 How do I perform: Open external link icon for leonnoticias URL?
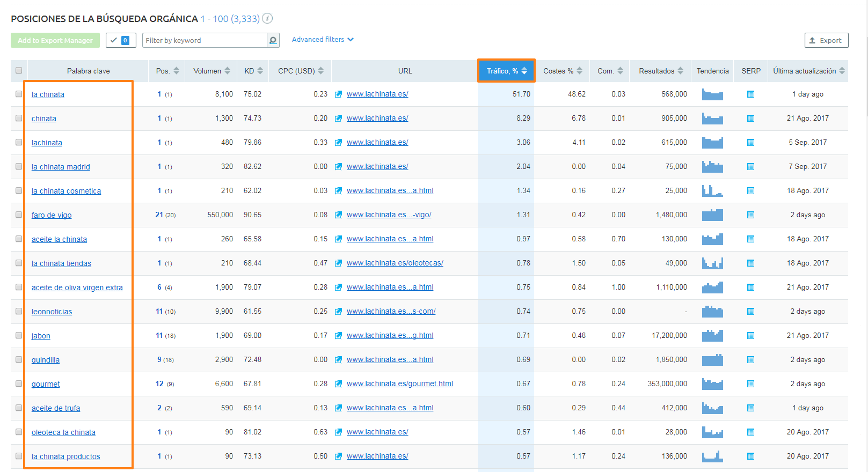coord(339,312)
